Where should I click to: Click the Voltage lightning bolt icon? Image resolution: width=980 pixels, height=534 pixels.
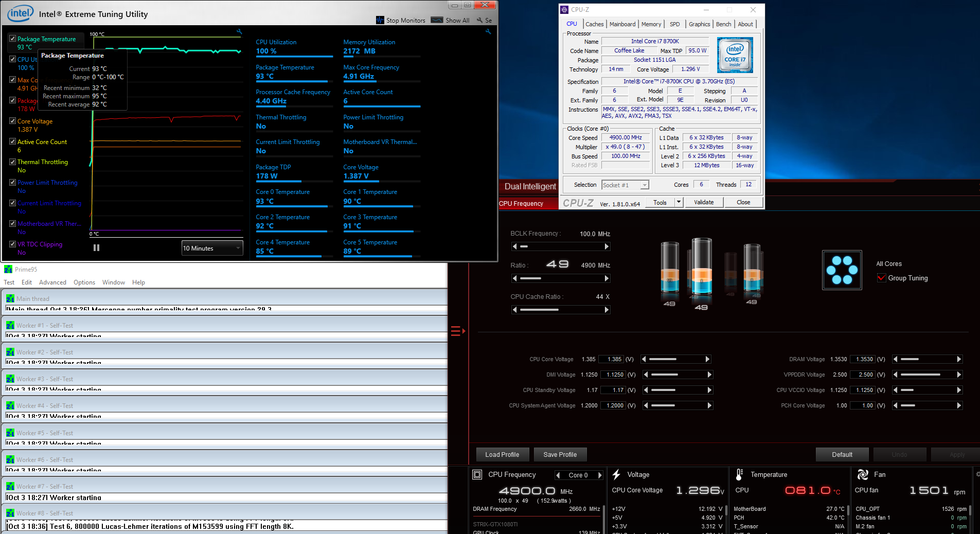point(616,475)
